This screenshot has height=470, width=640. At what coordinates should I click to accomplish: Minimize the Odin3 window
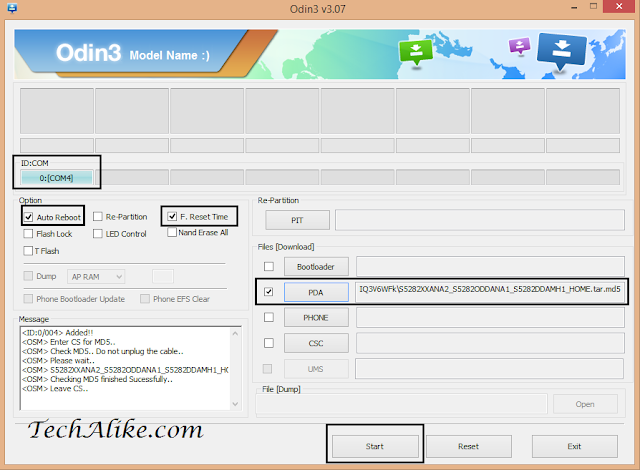pos(574,7)
